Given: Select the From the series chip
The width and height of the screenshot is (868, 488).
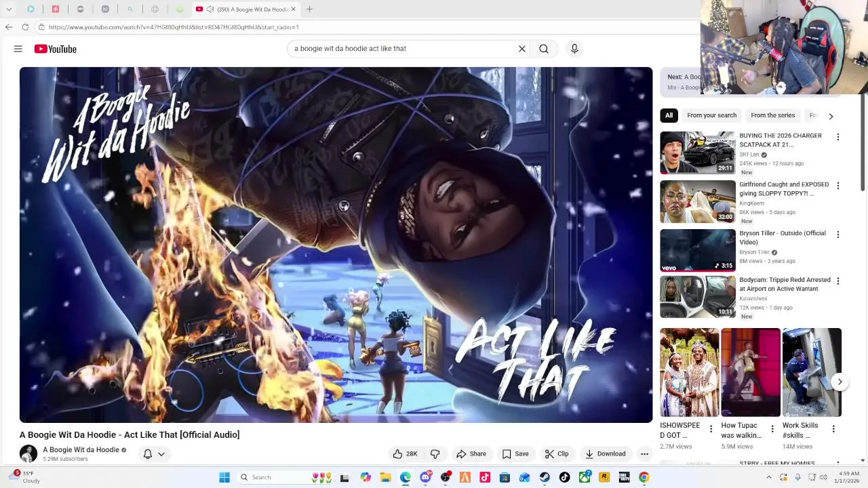Looking at the screenshot, I should (772, 115).
